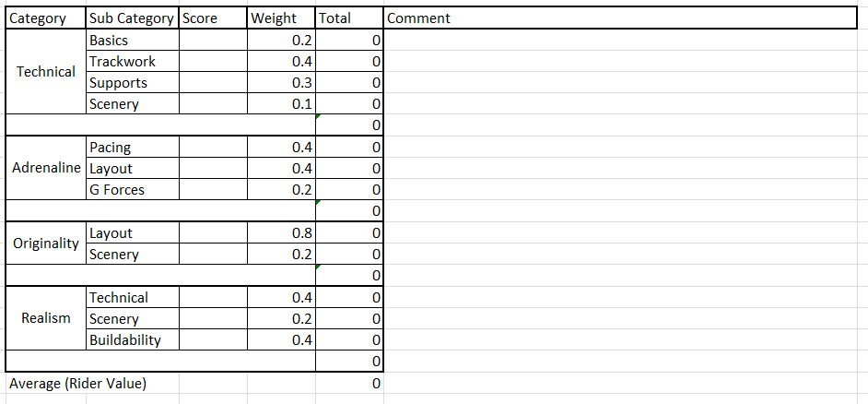Click the Buildability sub category cell

pos(132,340)
